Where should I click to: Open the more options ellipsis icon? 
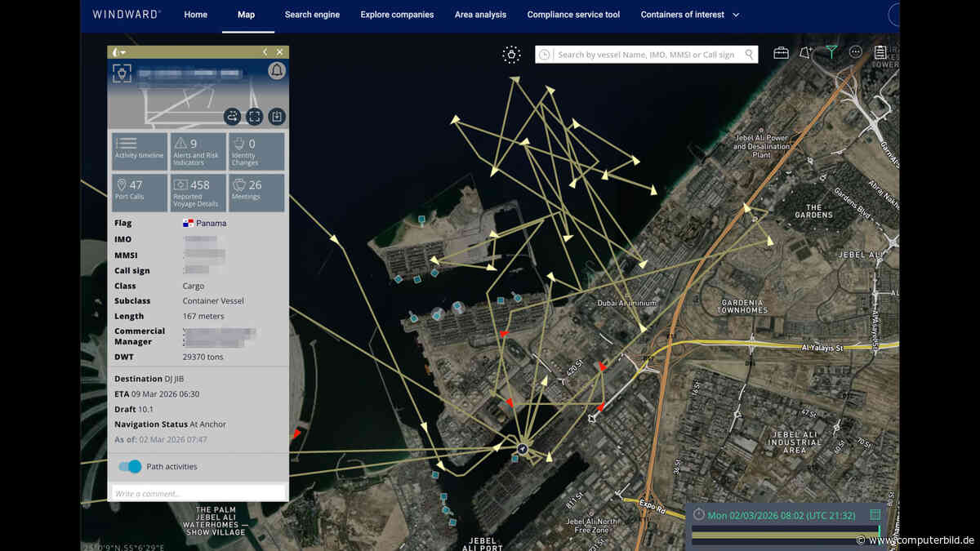(856, 52)
